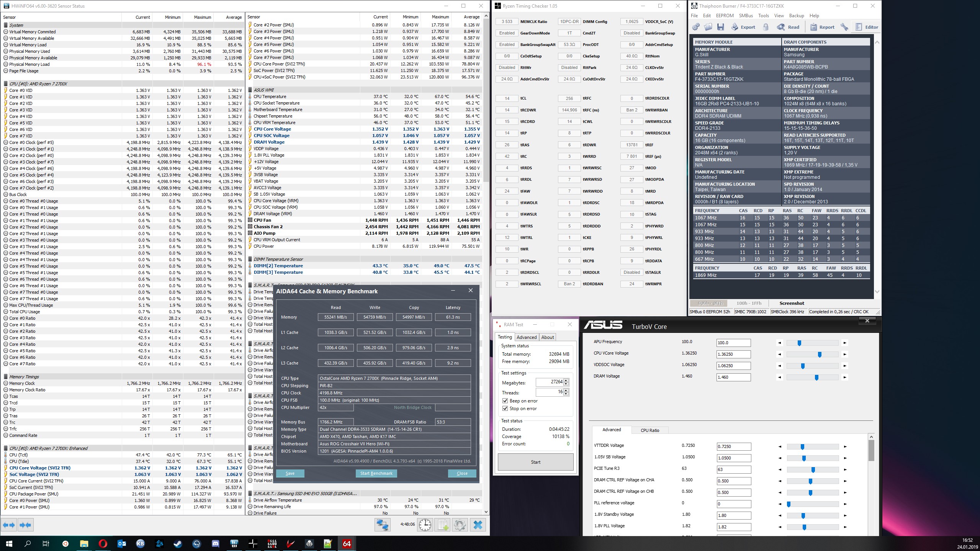980x551 pixels.
Task: Click the HWiNFO add log file icon
Action: (443, 525)
